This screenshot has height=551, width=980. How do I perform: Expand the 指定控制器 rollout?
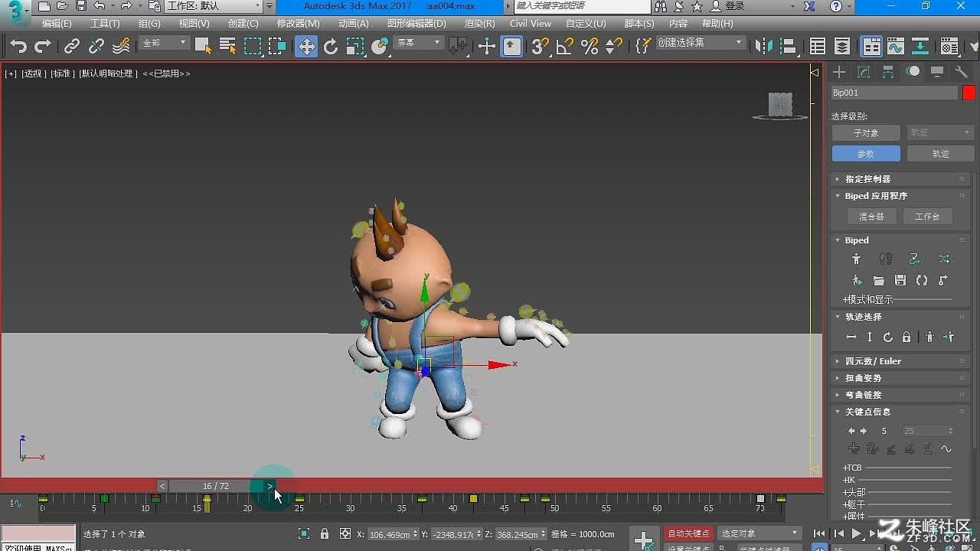point(900,179)
